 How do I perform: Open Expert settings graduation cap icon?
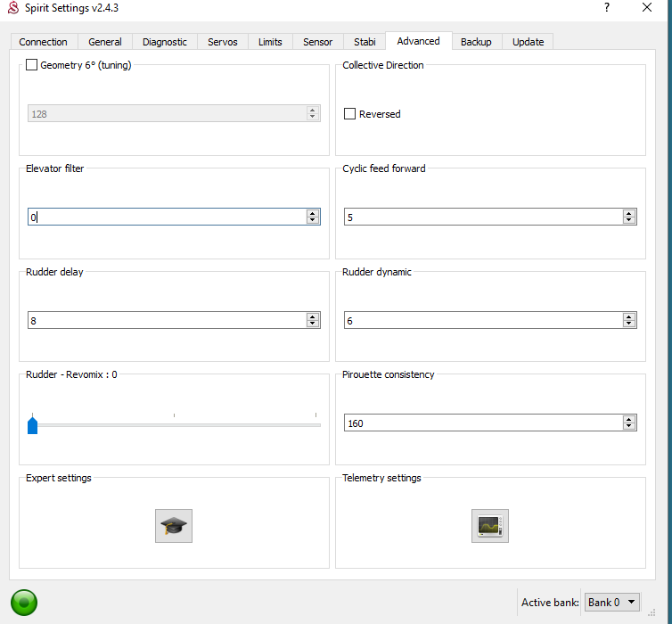click(173, 526)
